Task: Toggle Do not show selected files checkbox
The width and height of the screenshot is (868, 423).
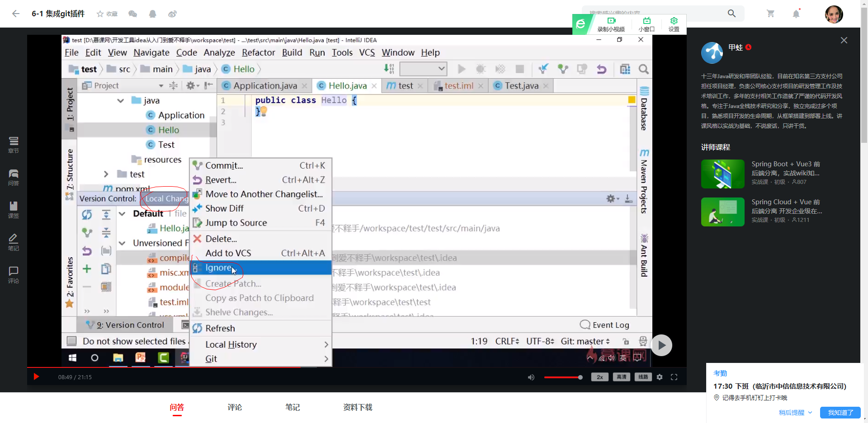Action: pyautogui.click(x=71, y=341)
